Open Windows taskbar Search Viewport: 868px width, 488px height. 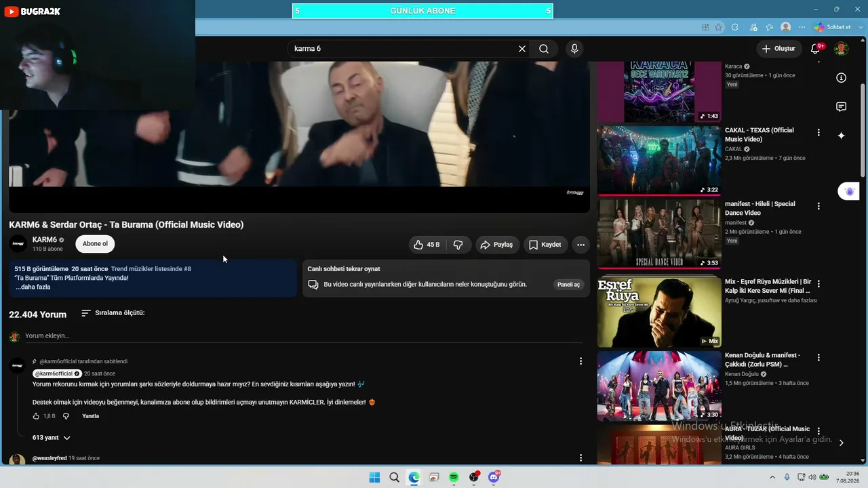point(394,477)
